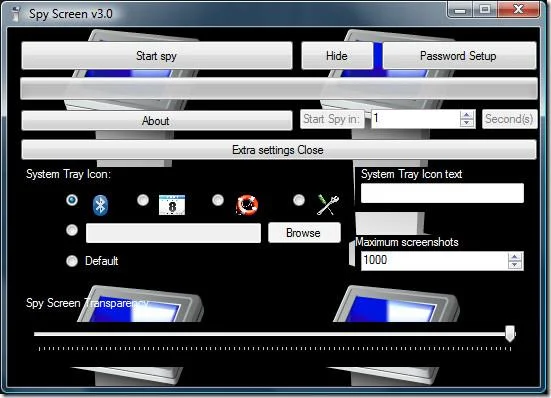Screen dimensions: 551x398
Task: Decrease the Start Spy in seconds value
Action: (x=467, y=123)
